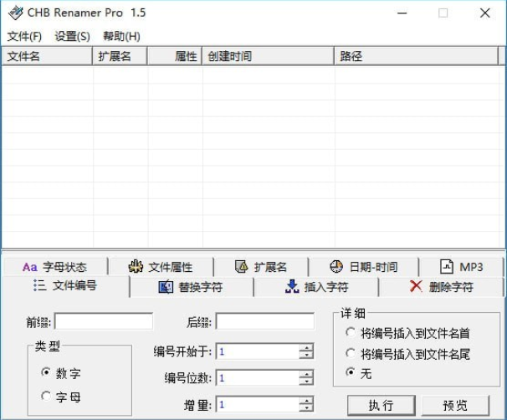Click the download-arrow icon on 插入字符 tab

click(292, 286)
